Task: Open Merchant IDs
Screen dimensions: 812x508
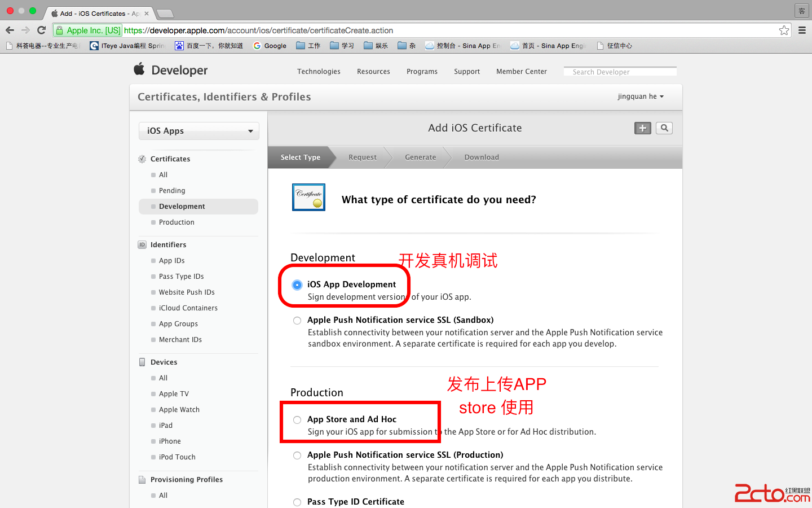Action: tap(180, 340)
